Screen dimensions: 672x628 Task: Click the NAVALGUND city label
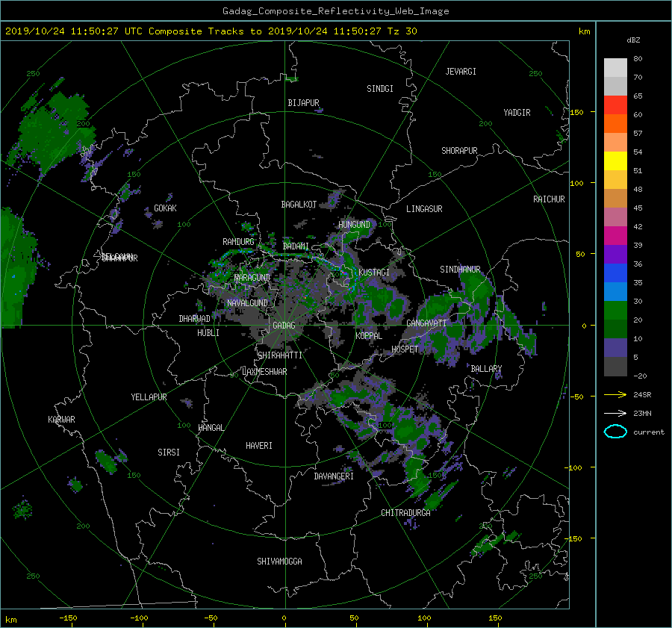(x=247, y=302)
